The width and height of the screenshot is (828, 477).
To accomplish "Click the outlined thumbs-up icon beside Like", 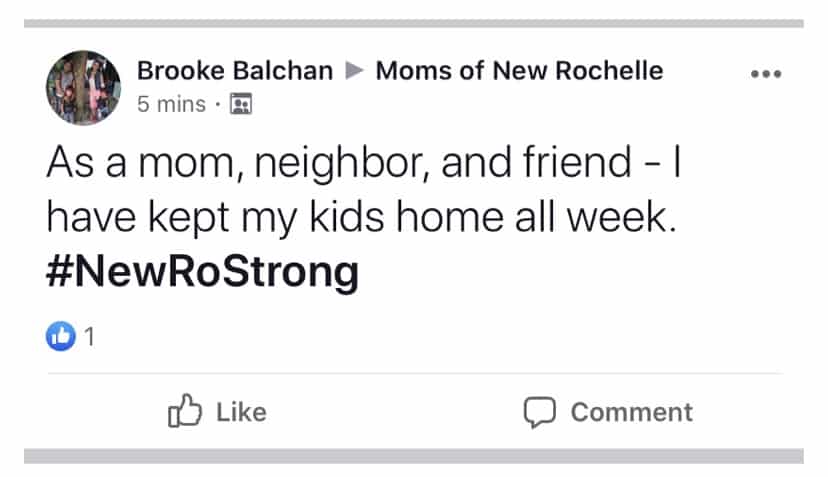I will [x=185, y=411].
